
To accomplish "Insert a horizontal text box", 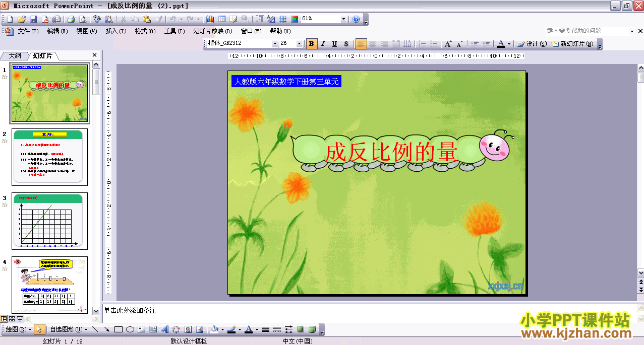I will pos(142,330).
